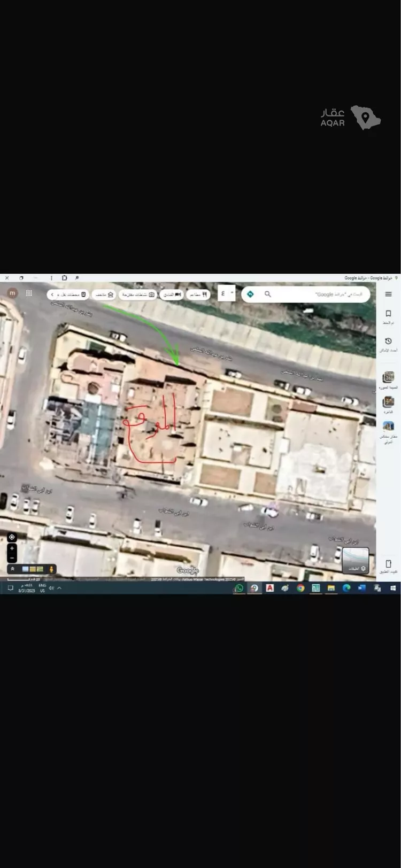Open the notification center icon

click(10, 588)
